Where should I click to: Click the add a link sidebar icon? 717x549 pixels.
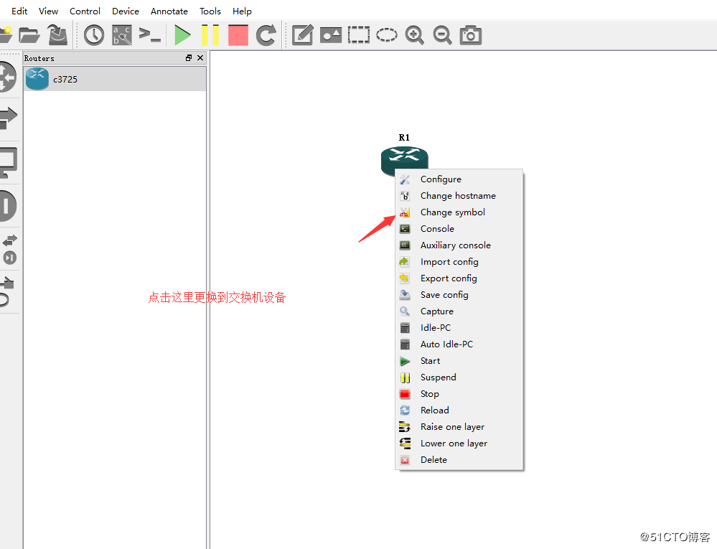pos(7,291)
